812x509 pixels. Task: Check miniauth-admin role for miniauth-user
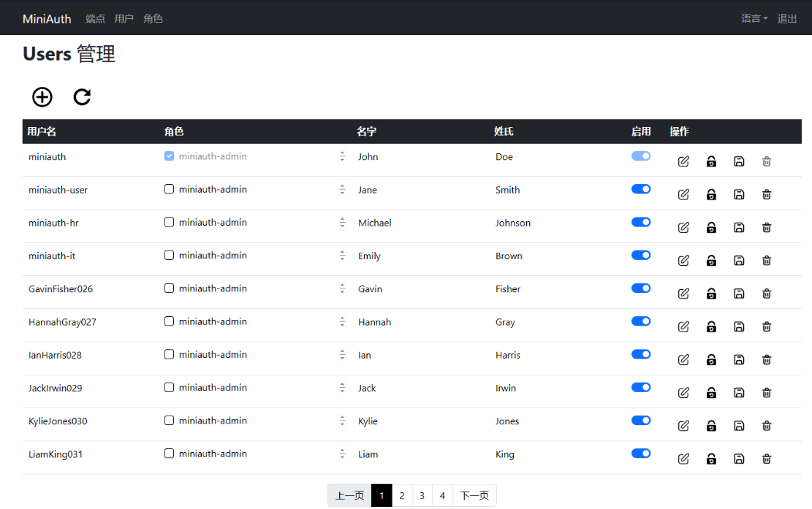pyautogui.click(x=169, y=189)
